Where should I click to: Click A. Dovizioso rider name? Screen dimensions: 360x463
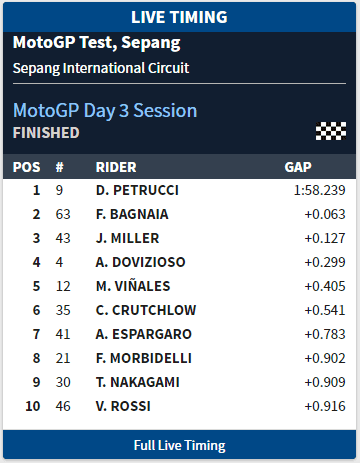(140, 262)
